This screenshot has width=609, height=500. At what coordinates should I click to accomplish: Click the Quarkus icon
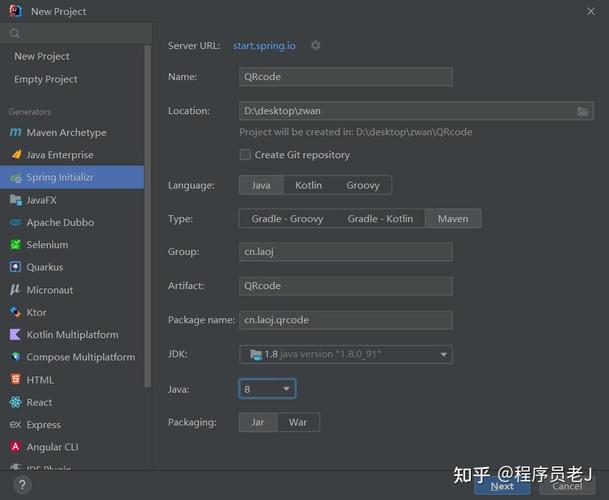click(16, 267)
